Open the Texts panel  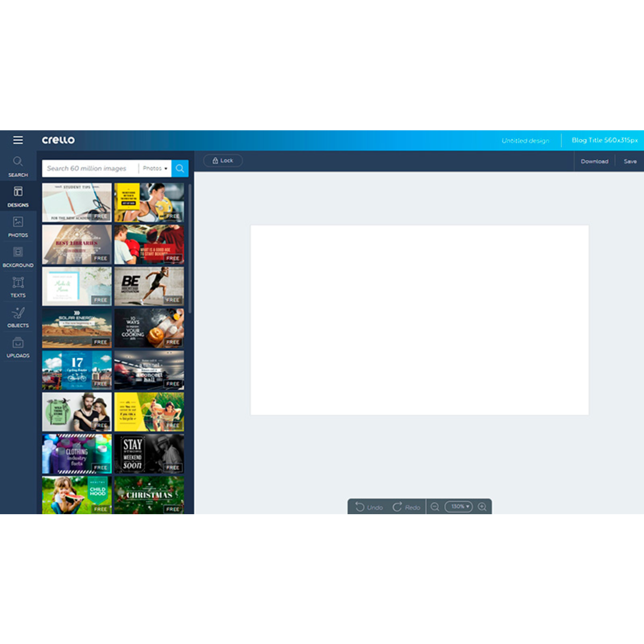click(18, 286)
